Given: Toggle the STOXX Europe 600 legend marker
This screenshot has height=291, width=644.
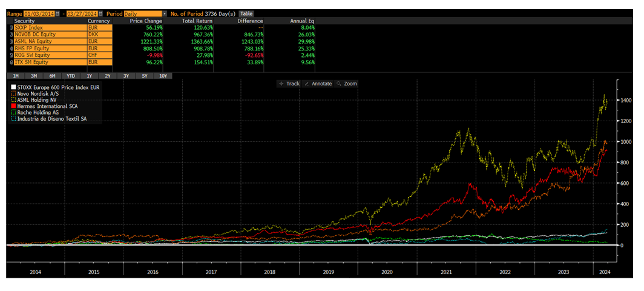Looking at the screenshot, I should tap(14, 88).
